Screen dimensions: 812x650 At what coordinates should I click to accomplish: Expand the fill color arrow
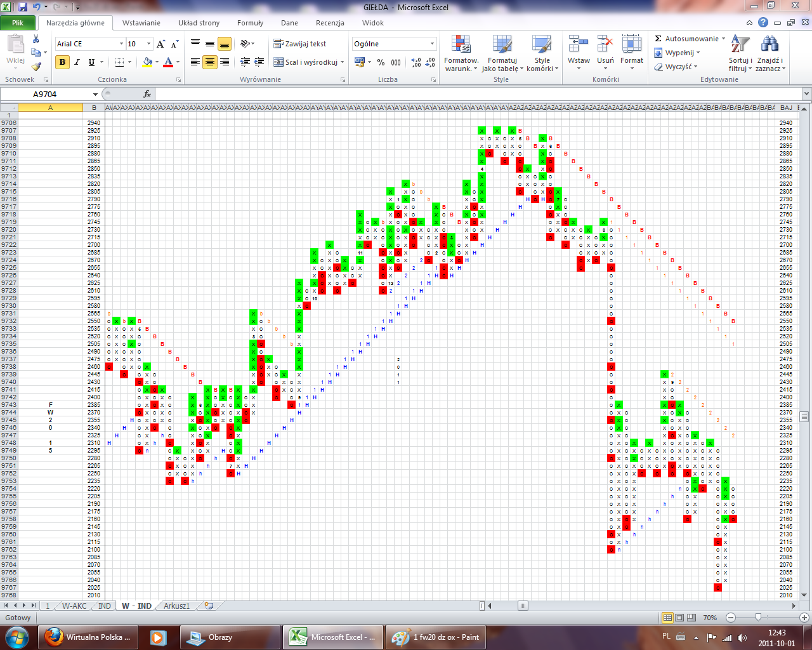157,62
